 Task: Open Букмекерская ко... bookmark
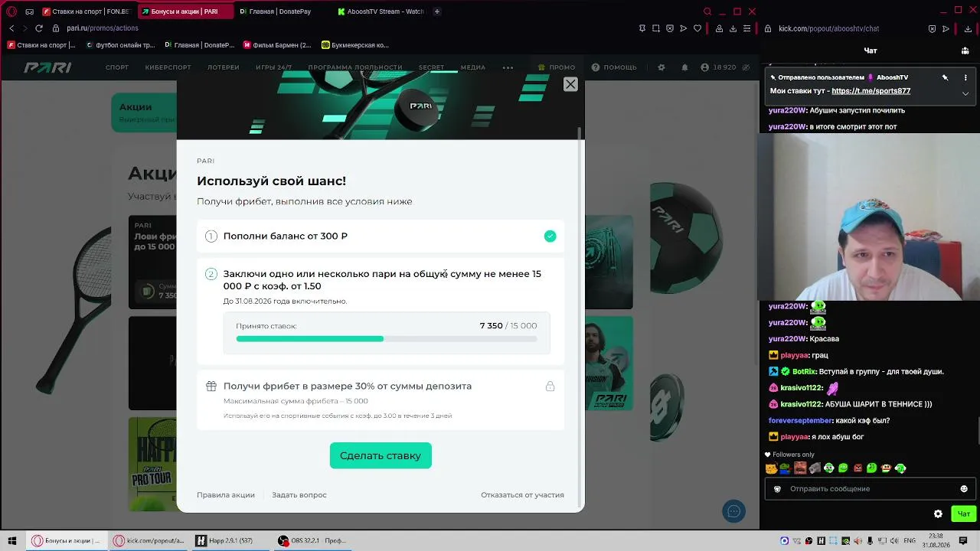click(x=355, y=45)
